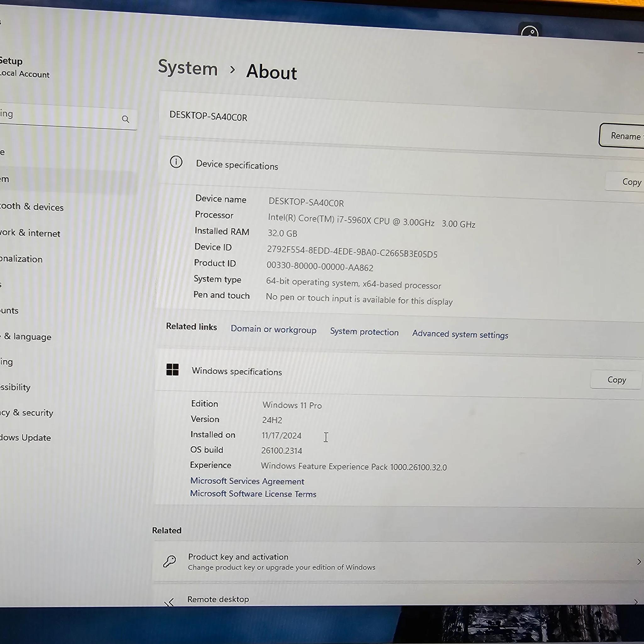Select Network & internet in sidebar
Viewport: 644px width, 644px height.
point(30,233)
